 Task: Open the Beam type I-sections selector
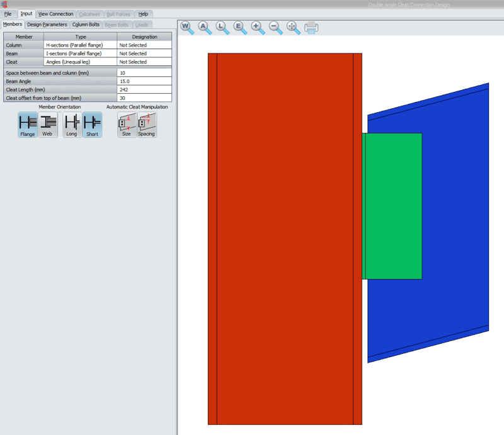[x=80, y=54]
